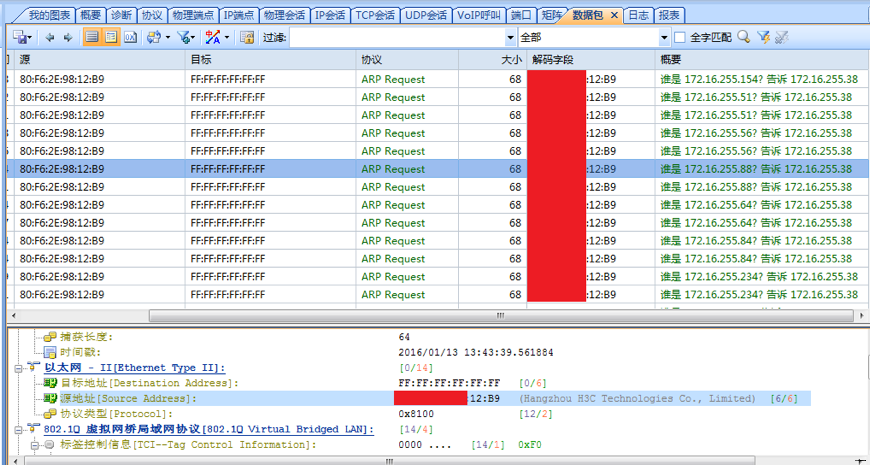Open the 矩阵 tab
Viewport: 870px width, 465px height.
click(x=550, y=15)
